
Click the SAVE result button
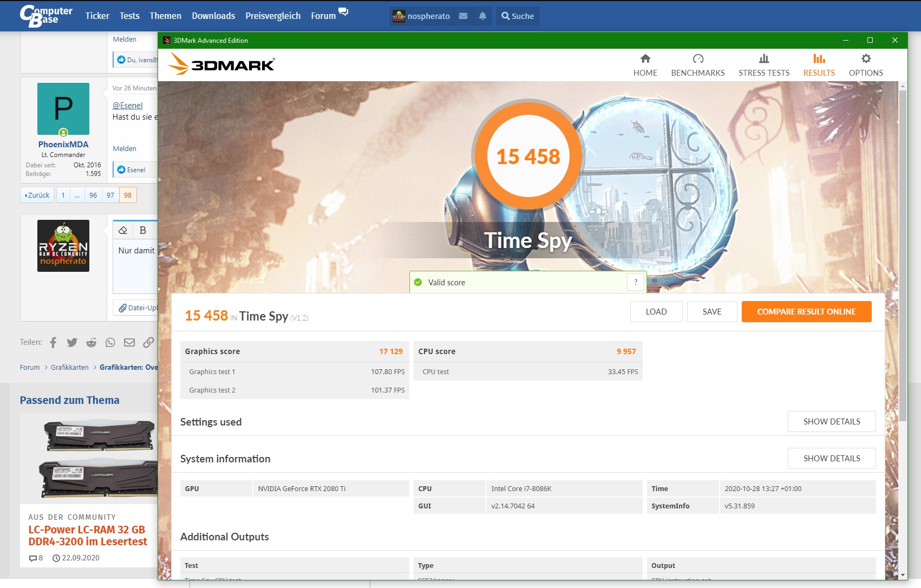[x=712, y=311]
